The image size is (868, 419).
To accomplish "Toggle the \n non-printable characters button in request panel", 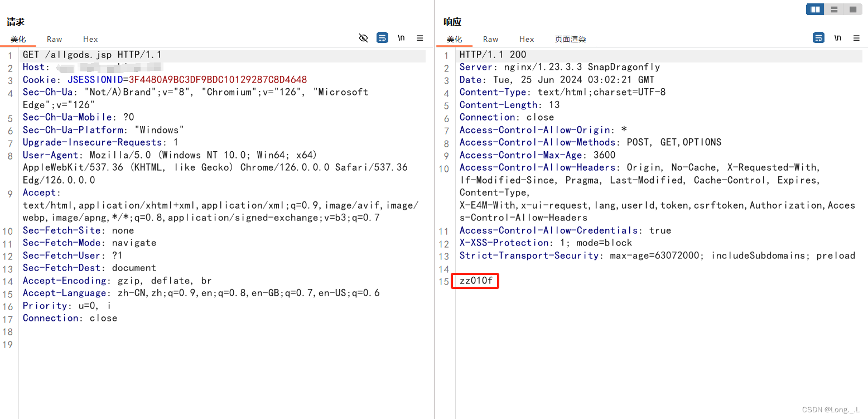I will tap(401, 38).
